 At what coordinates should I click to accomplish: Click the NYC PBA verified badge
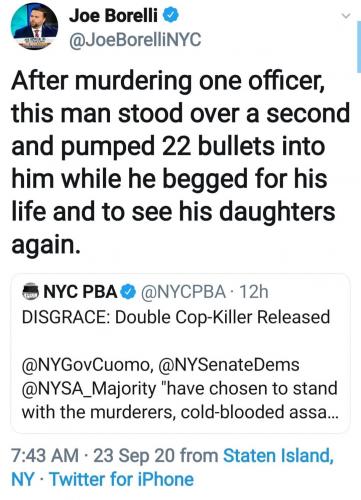point(128,292)
